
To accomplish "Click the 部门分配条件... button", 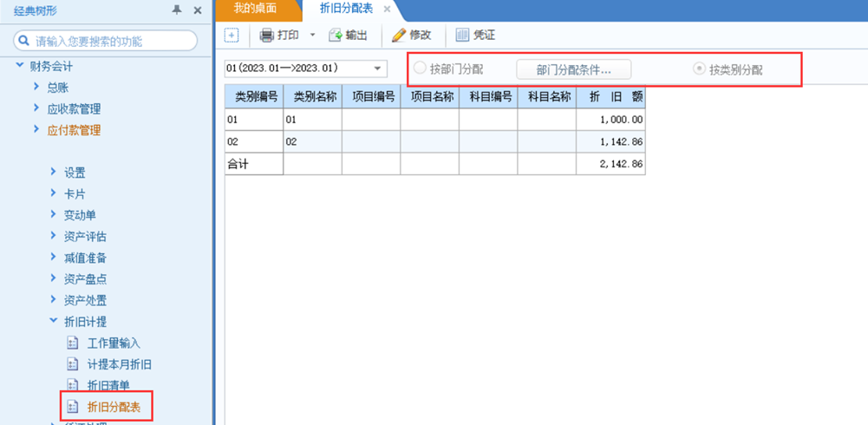I will coord(573,69).
